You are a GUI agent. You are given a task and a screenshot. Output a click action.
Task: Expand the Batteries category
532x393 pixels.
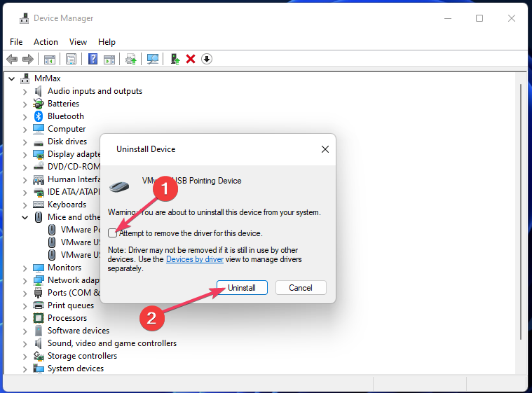click(25, 104)
